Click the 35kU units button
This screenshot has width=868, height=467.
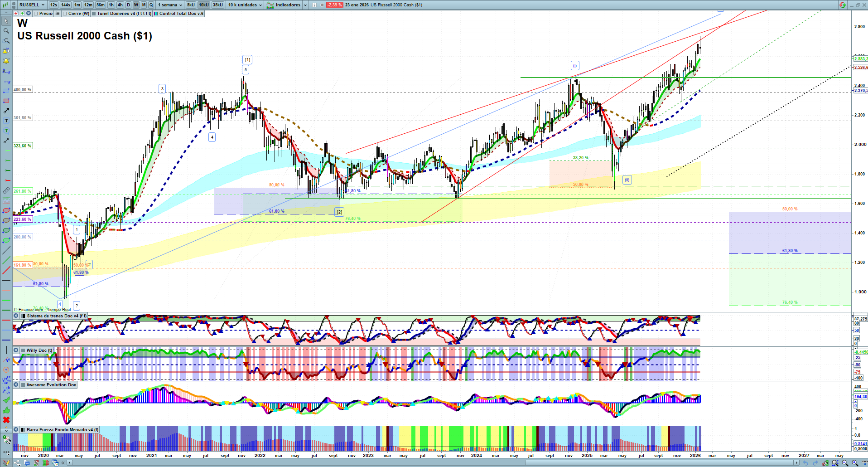tap(218, 5)
